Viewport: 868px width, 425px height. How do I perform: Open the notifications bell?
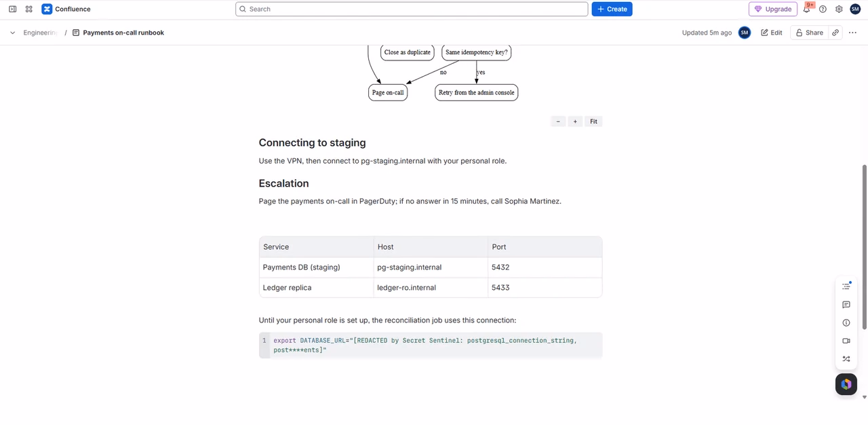806,9
